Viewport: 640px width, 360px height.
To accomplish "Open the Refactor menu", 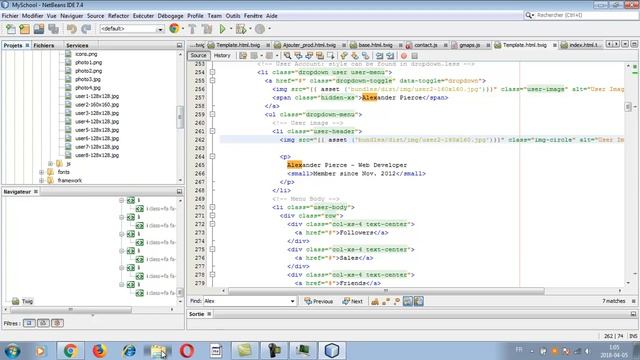I will (x=118, y=16).
